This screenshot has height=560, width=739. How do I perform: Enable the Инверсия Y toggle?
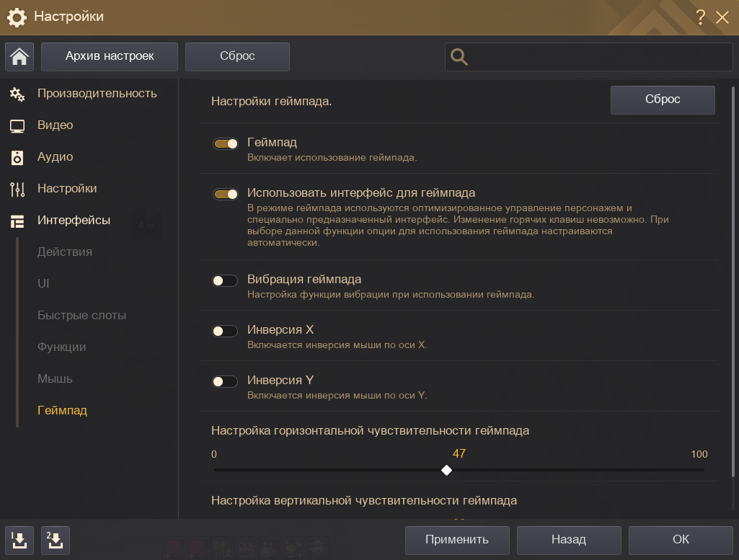pyautogui.click(x=225, y=381)
